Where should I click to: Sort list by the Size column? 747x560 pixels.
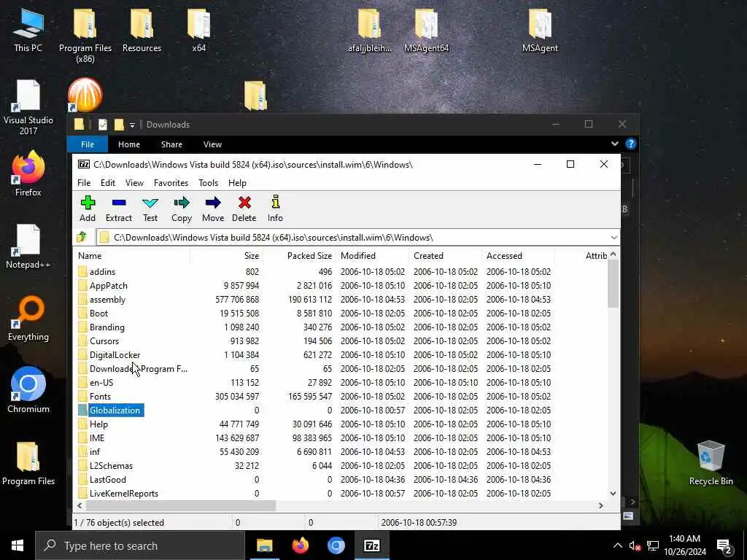point(226,256)
